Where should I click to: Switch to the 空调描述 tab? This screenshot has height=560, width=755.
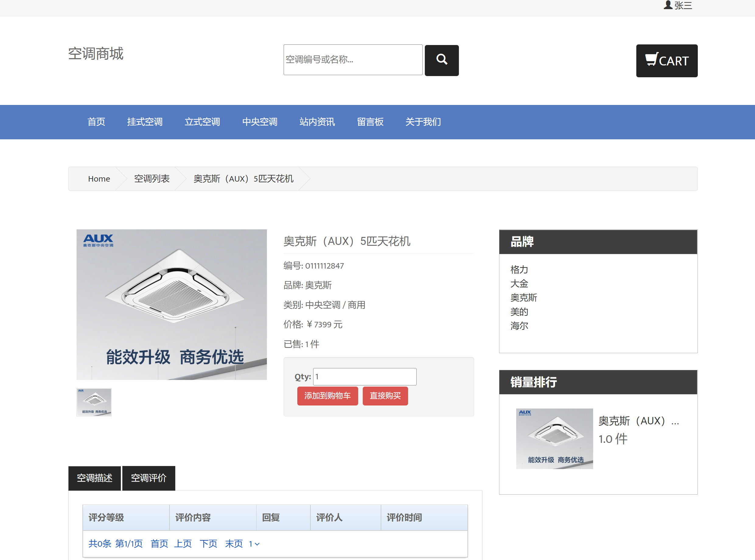click(94, 478)
